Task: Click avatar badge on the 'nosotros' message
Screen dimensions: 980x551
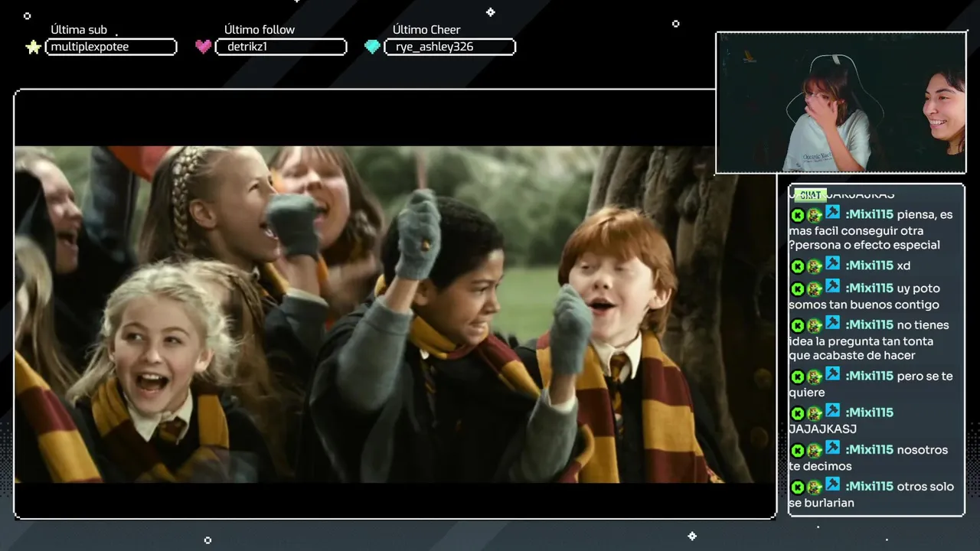Action: (815, 451)
